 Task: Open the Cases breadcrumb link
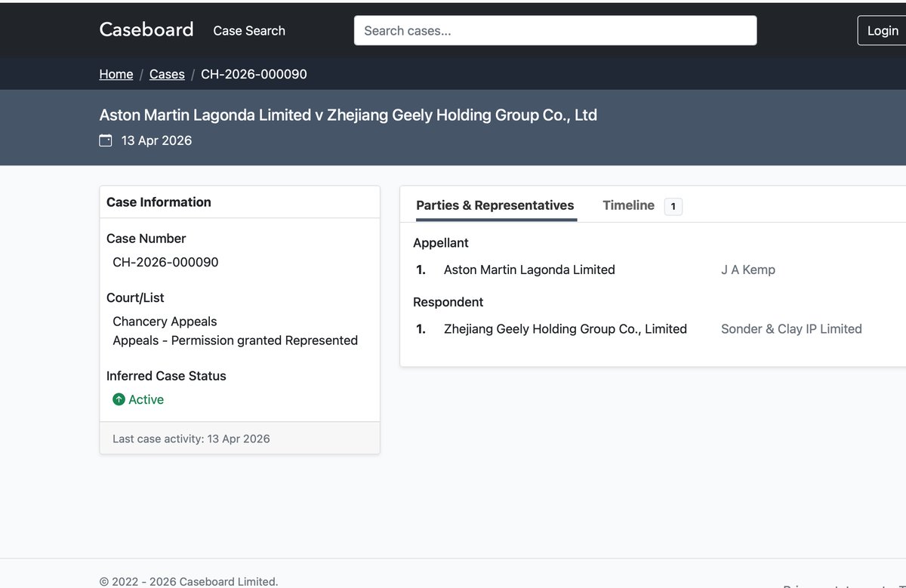[x=167, y=74]
